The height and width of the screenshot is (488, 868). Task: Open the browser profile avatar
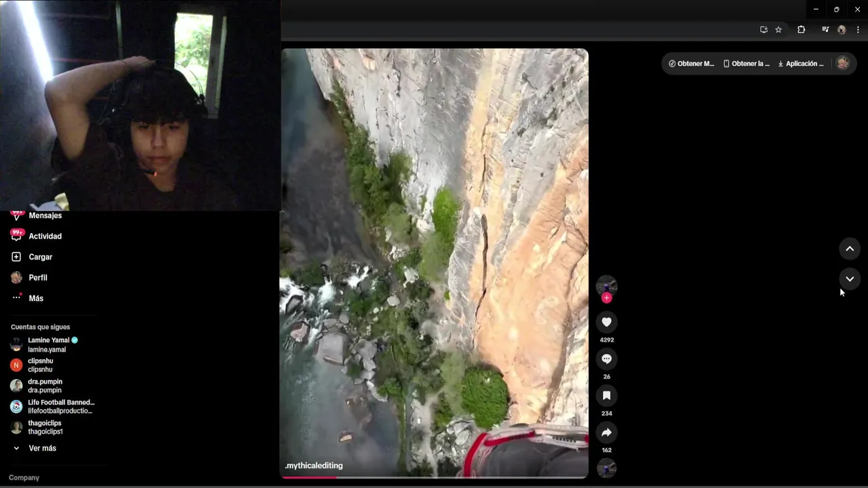(842, 30)
